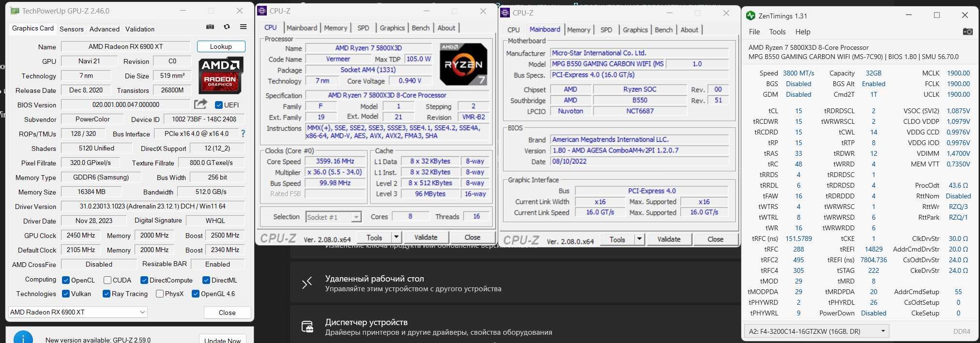
Task: Click the BIOS Date field 08/10/2022
Action: [x=640, y=161]
